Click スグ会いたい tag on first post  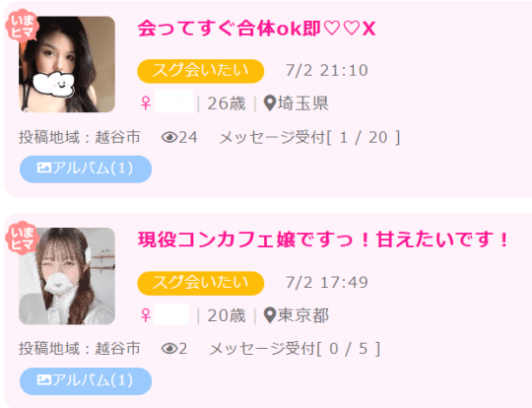[x=201, y=71]
